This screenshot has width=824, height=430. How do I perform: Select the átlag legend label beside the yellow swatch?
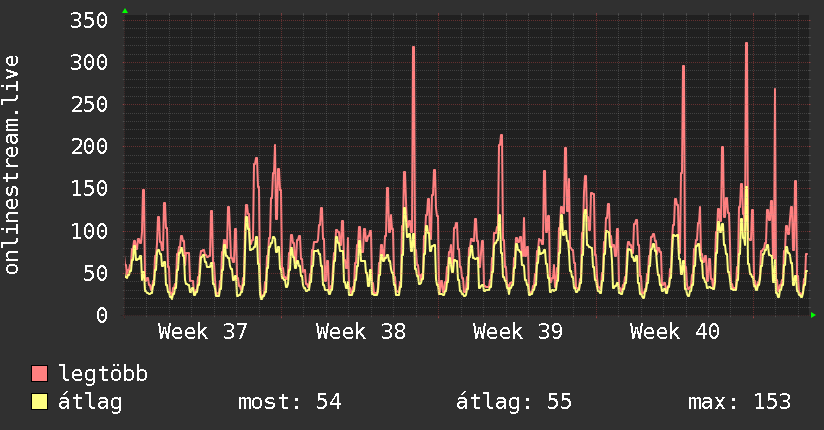(90, 402)
